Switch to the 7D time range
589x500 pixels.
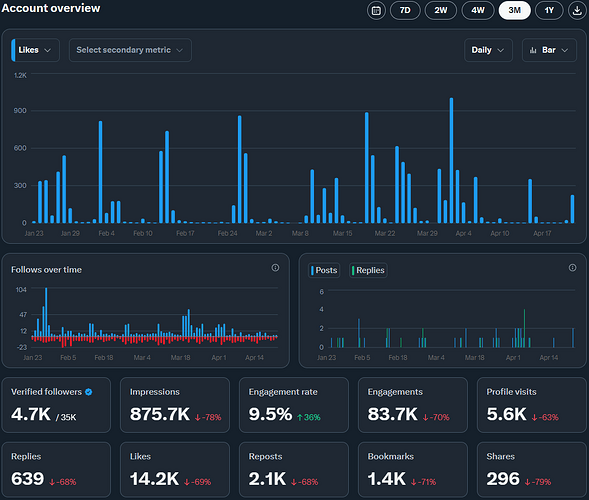point(405,11)
